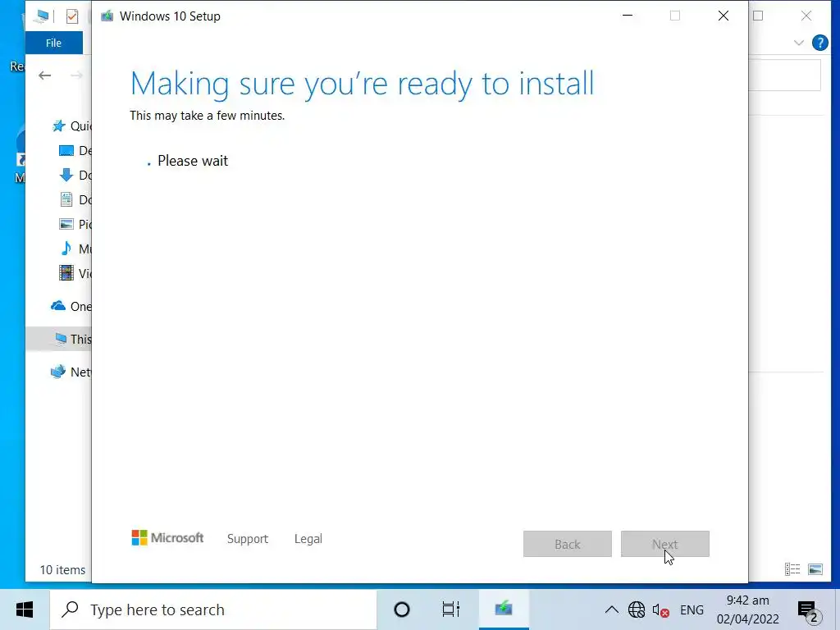The width and height of the screenshot is (840, 630).
Task: Click the Microsoft logo in Setup footer
Action: tap(167, 538)
